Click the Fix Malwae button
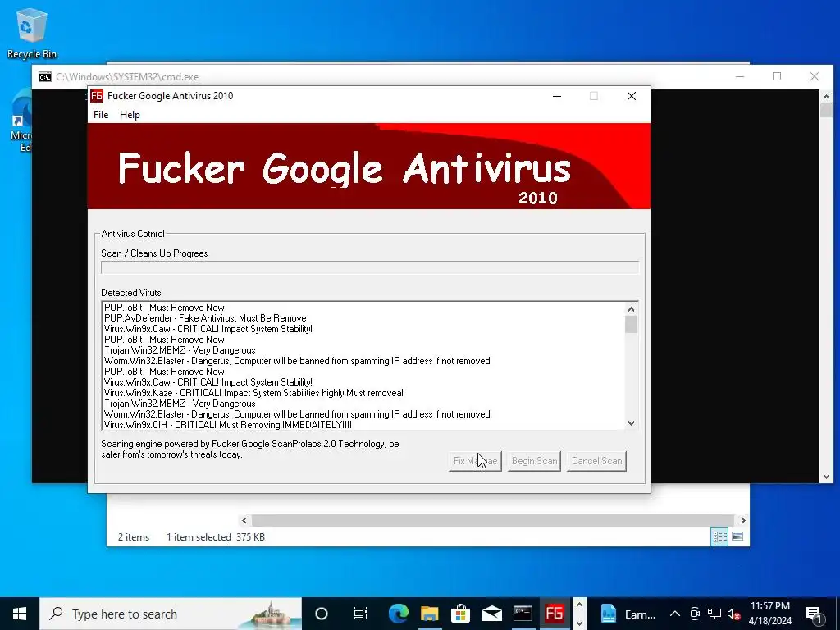Viewport: 840px width, 630px height. [475, 461]
